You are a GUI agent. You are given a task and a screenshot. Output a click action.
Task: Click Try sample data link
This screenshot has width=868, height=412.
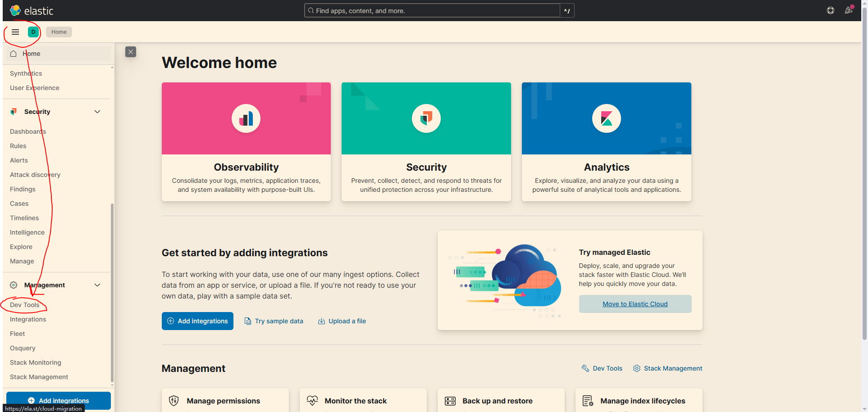pos(274,321)
